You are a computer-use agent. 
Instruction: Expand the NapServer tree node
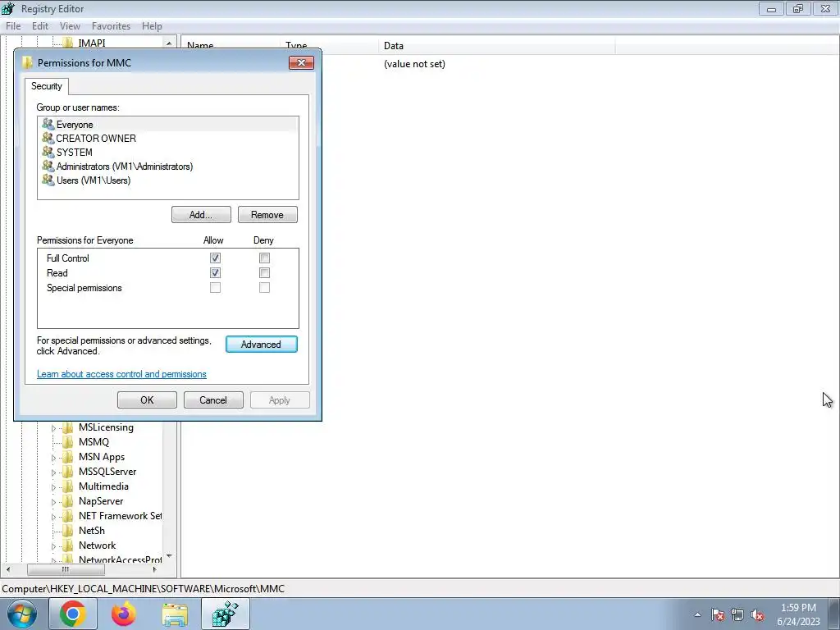(53, 502)
